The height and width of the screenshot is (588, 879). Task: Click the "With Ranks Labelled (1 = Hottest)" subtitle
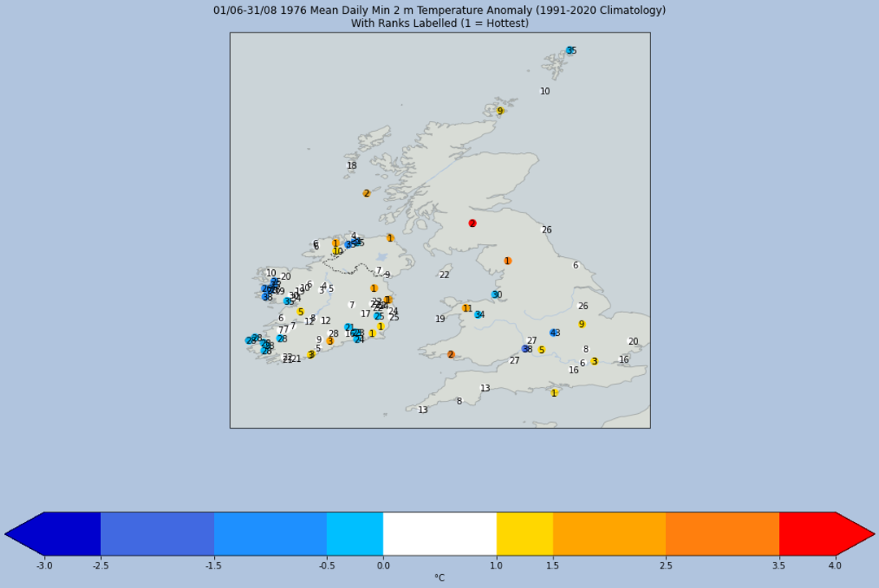[x=439, y=23]
